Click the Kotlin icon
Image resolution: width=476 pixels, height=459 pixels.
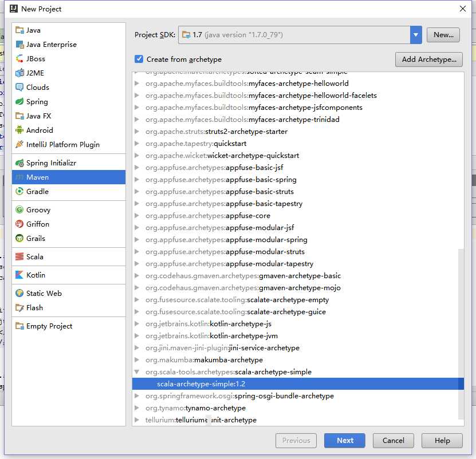tap(19, 275)
